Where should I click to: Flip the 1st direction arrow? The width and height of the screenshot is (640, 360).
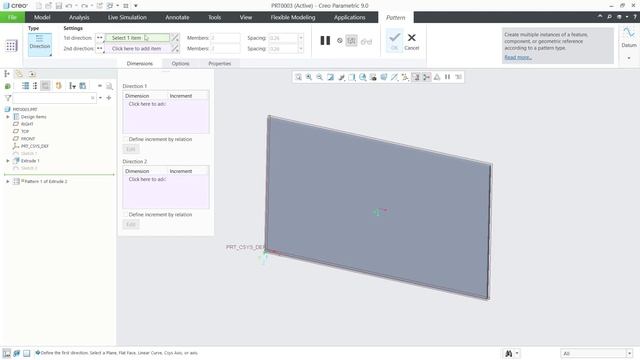[175, 38]
